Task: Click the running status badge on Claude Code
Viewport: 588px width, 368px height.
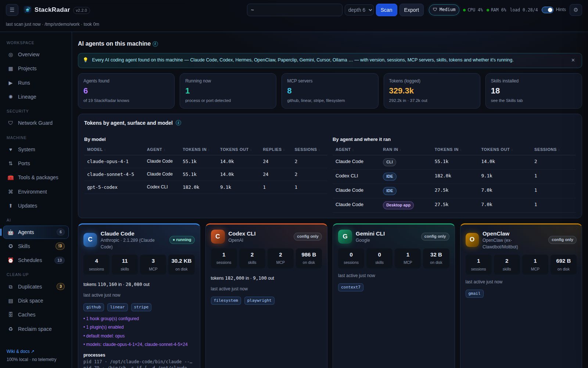Action: [182, 240]
